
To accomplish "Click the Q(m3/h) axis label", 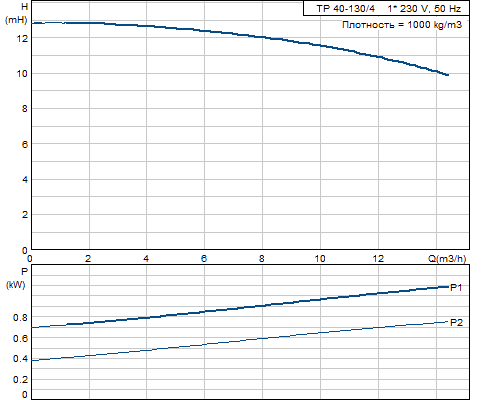I will point(447,259).
